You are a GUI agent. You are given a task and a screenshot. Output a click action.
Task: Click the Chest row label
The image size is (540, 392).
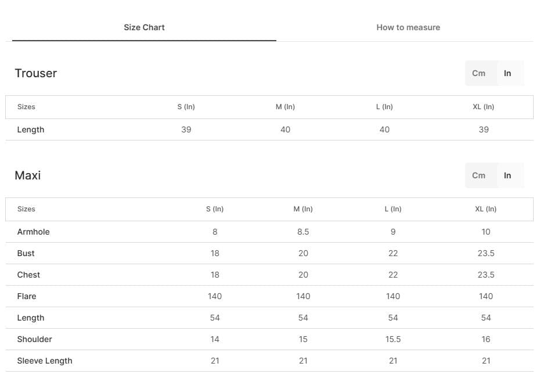(28, 275)
